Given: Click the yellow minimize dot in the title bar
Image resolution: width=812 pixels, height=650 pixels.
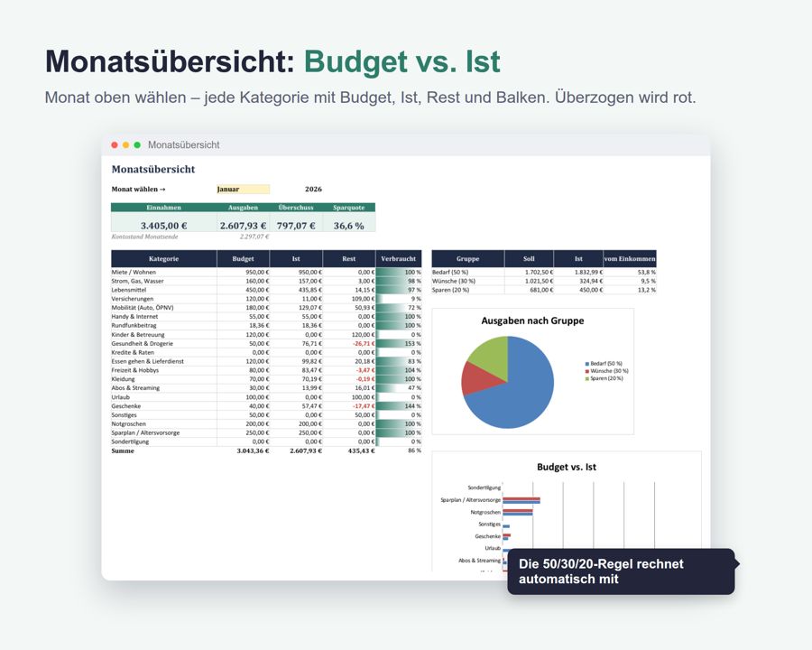Looking at the screenshot, I should 125,145.
